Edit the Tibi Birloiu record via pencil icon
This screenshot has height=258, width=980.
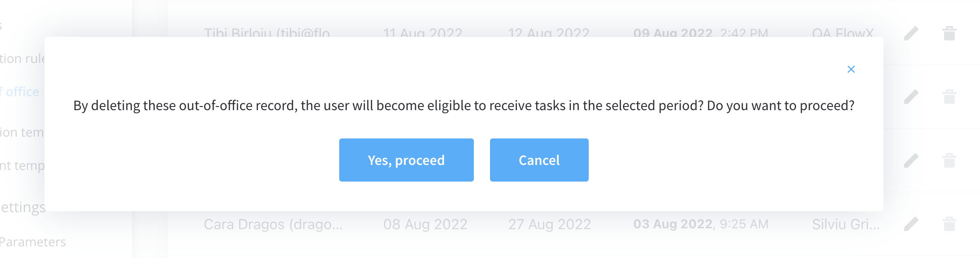tap(911, 33)
